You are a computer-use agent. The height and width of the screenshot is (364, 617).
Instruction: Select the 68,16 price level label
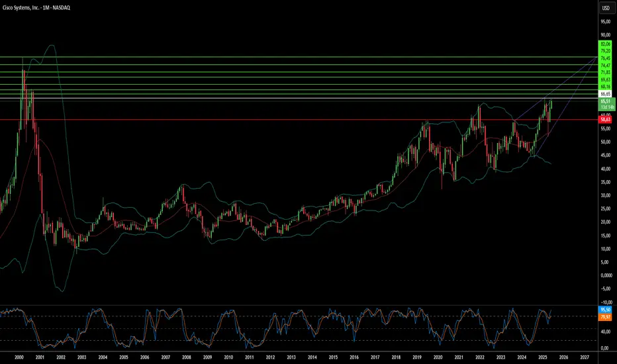[x=606, y=87]
